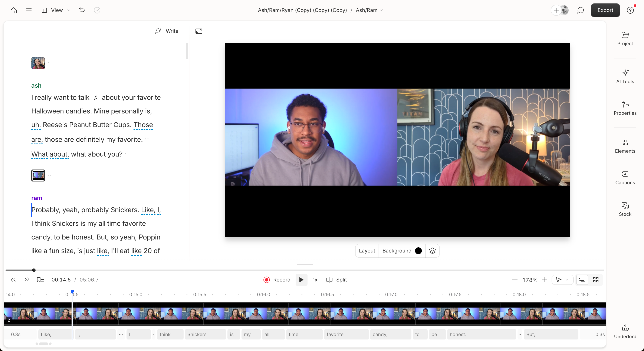Click the underlined word 'uh,' in transcript
644x351 pixels.
point(36,125)
